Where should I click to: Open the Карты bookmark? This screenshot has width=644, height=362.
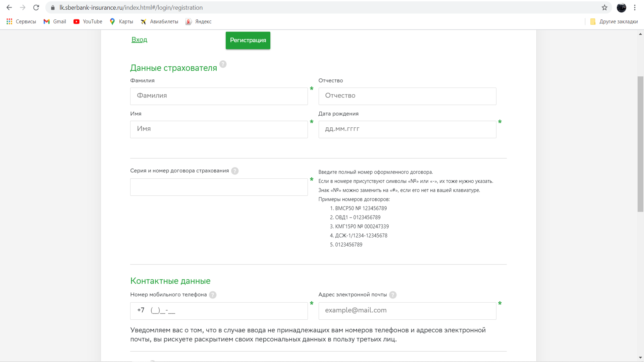pos(121,21)
